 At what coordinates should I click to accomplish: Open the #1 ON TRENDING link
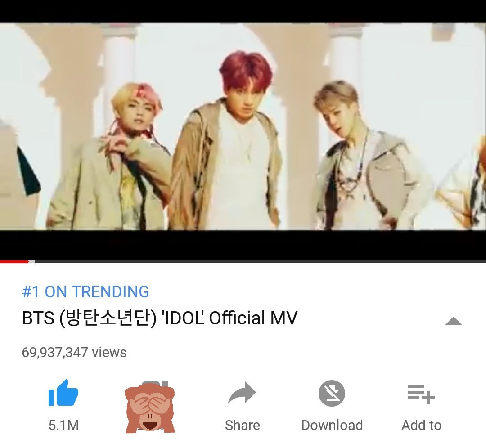(86, 291)
